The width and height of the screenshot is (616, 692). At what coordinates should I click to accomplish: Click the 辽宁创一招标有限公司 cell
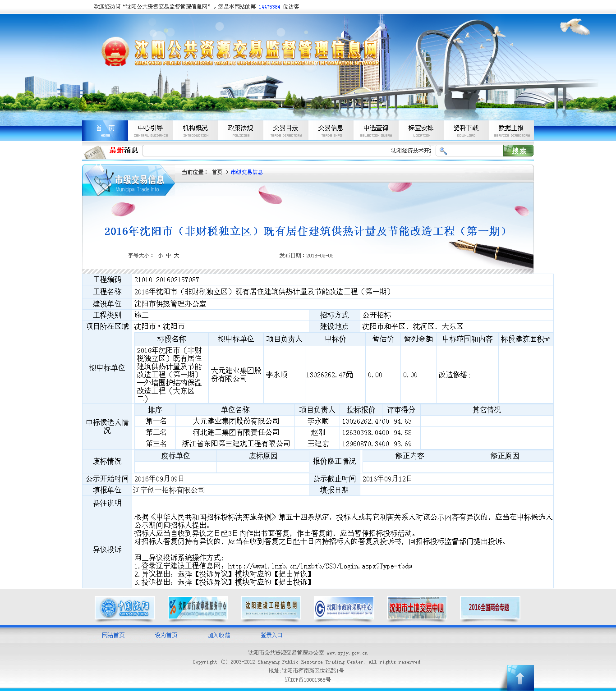coord(169,490)
